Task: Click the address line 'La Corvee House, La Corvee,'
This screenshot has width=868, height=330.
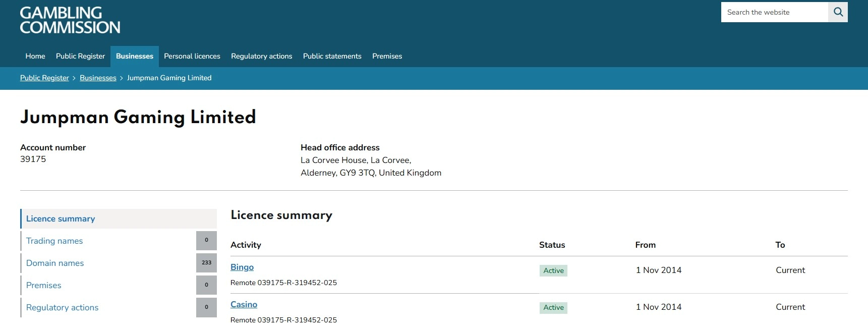Action: click(x=356, y=160)
